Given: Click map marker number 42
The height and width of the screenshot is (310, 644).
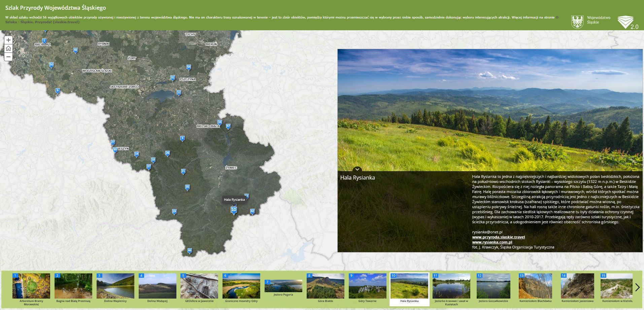Looking at the screenshot, I should pos(252,211).
